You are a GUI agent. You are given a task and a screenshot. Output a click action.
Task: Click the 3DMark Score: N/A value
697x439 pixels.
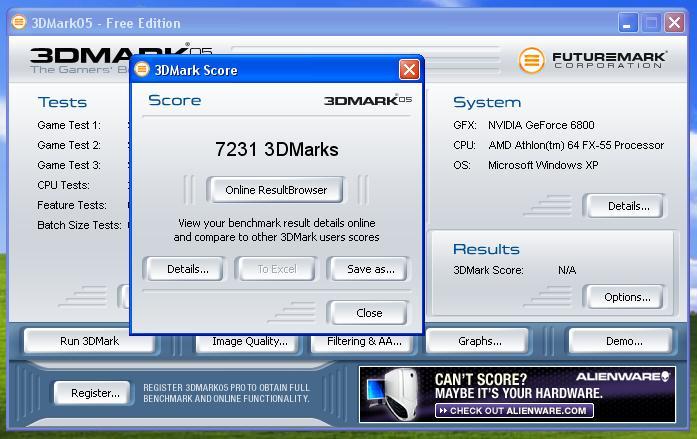tap(567, 270)
